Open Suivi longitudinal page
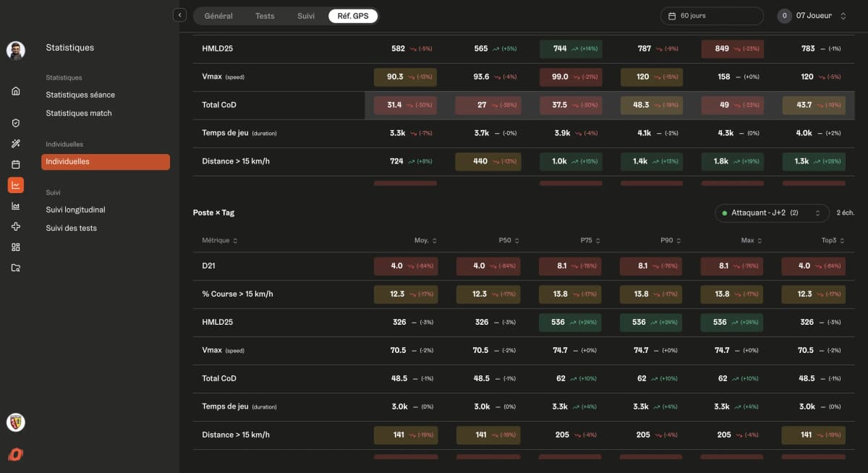 pyautogui.click(x=75, y=210)
